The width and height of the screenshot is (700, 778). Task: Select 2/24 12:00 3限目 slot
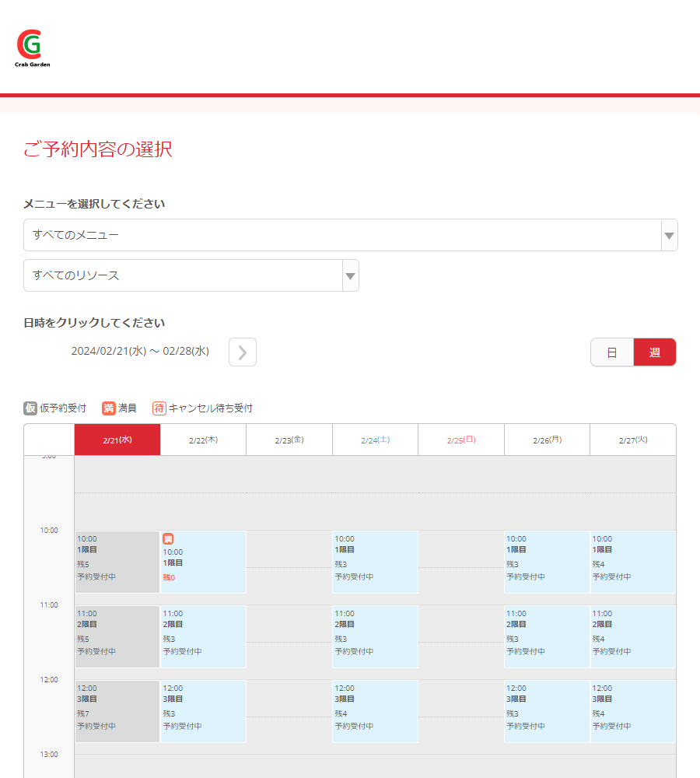(375, 711)
